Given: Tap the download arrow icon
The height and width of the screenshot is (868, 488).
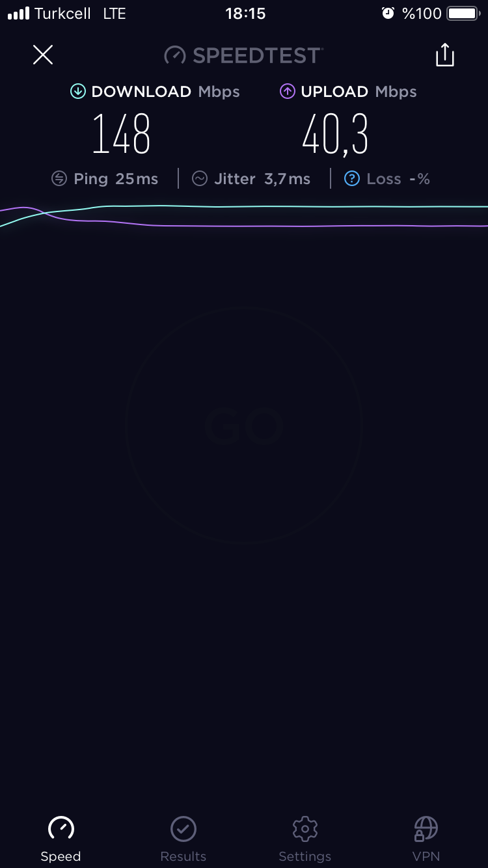Looking at the screenshot, I should 78,92.
